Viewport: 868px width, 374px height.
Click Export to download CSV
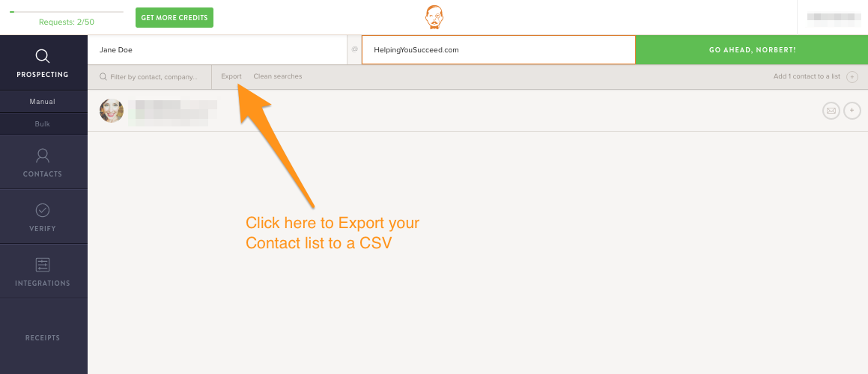point(231,76)
